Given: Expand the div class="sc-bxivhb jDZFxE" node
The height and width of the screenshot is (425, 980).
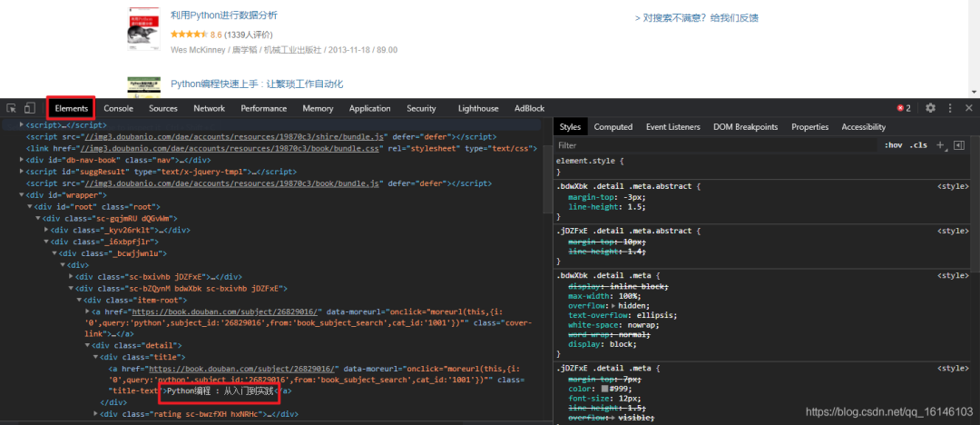Looking at the screenshot, I should pyautogui.click(x=71, y=277).
